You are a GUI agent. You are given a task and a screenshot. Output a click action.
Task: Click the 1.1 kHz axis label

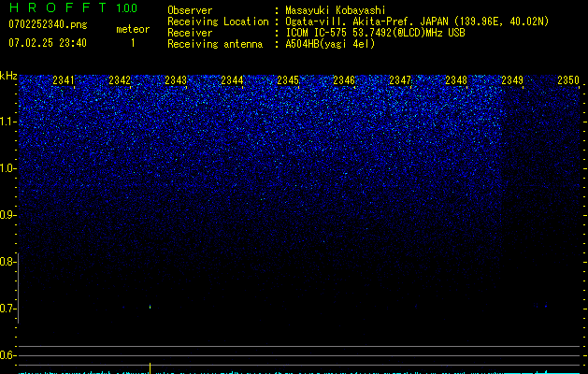click(x=7, y=122)
